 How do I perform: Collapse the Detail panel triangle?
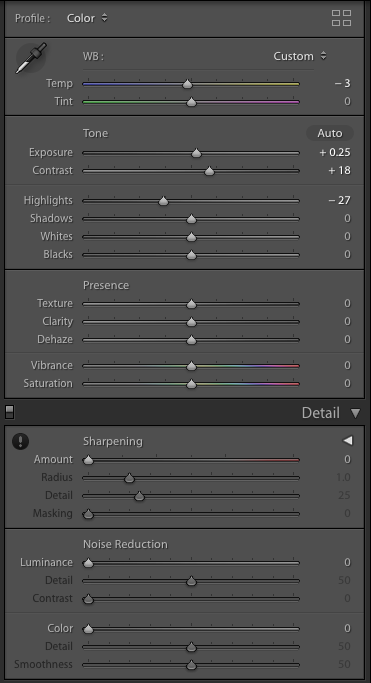point(355,413)
